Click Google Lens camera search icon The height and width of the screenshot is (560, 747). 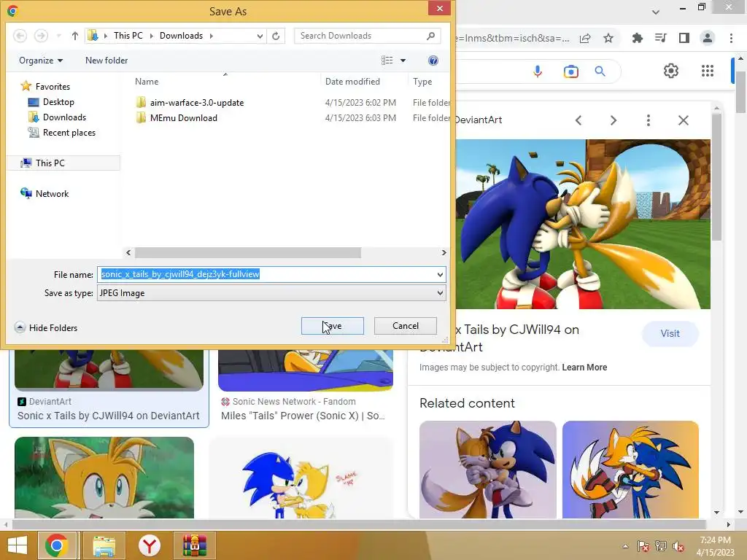pos(570,71)
